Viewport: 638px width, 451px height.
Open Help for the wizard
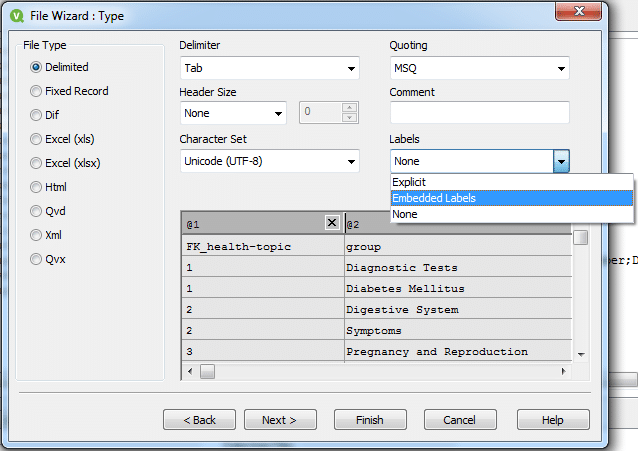(553, 420)
